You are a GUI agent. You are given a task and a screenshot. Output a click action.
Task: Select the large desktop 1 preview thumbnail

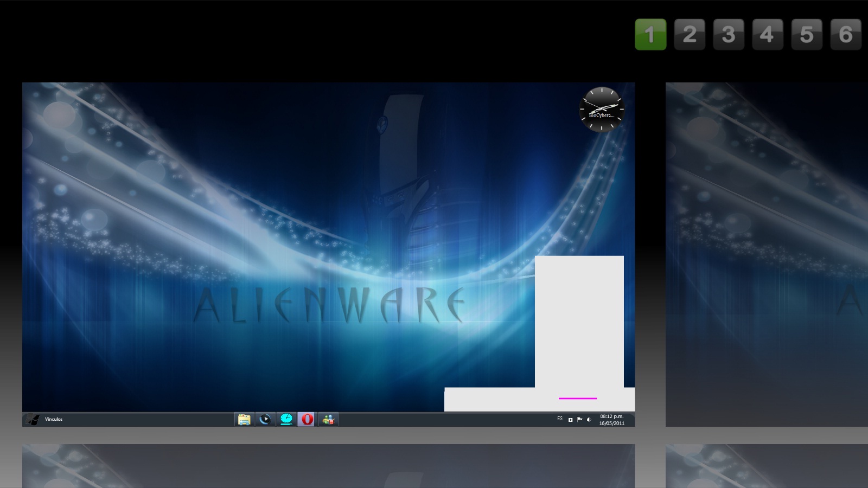tap(328, 254)
